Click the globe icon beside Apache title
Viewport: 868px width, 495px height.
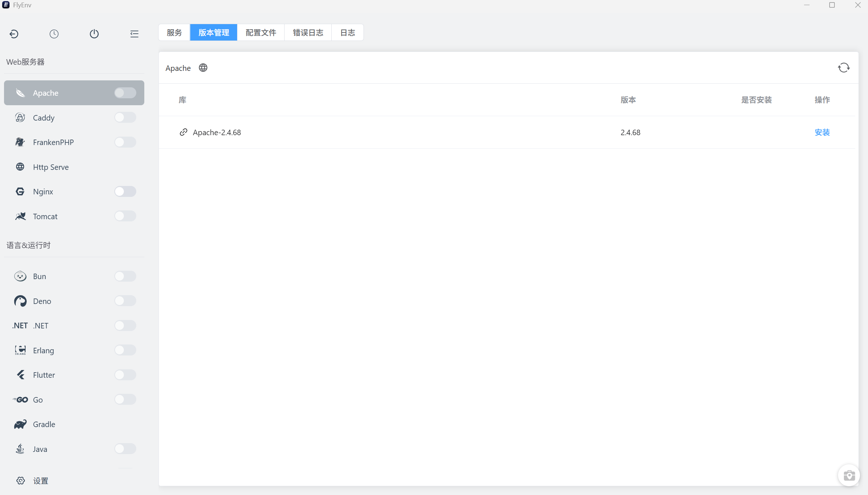pos(203,68)
